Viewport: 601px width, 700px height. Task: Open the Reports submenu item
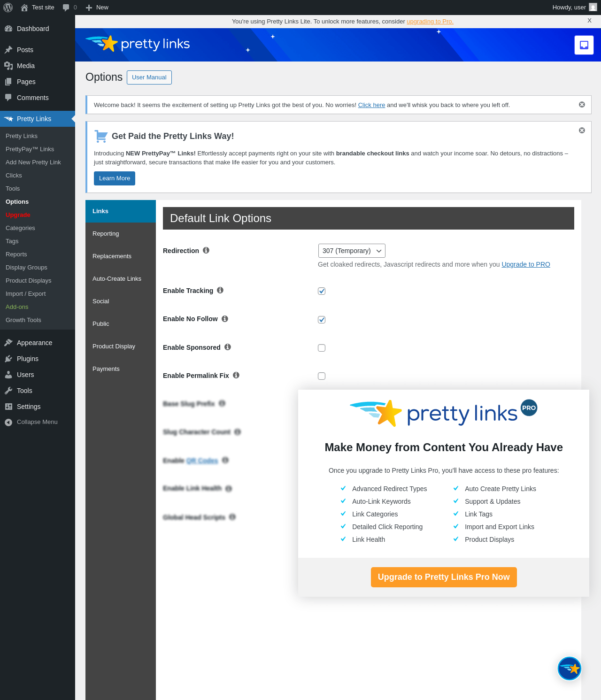(x=38, y=254)
